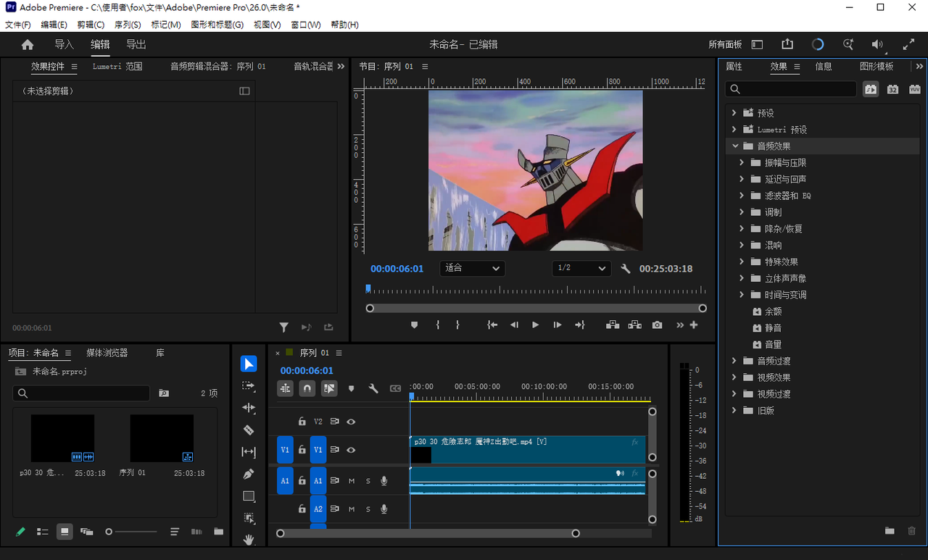Image resolution: width=928 pixels, height=560 pixels.
Task: Switch Project panel to list view
Action: tap(43, 532)
